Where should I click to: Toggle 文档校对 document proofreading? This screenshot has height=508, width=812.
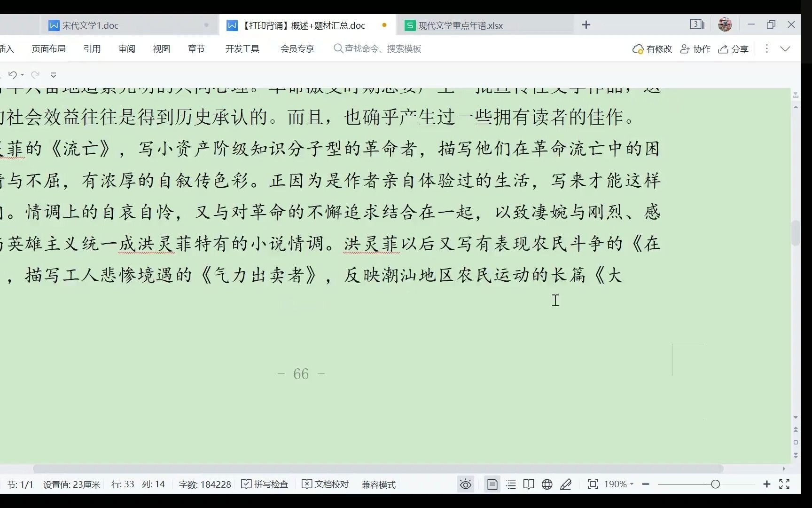(x=325, y=484)
